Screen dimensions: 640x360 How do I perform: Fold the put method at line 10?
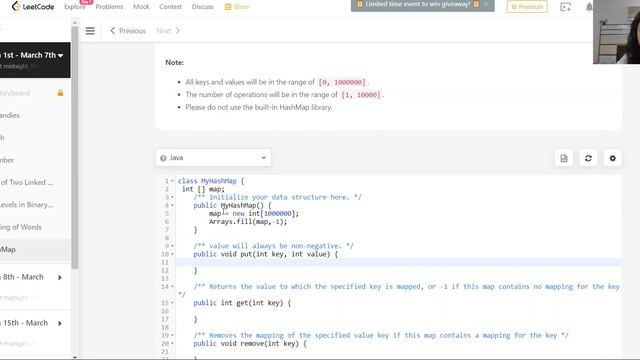(172, 254)
